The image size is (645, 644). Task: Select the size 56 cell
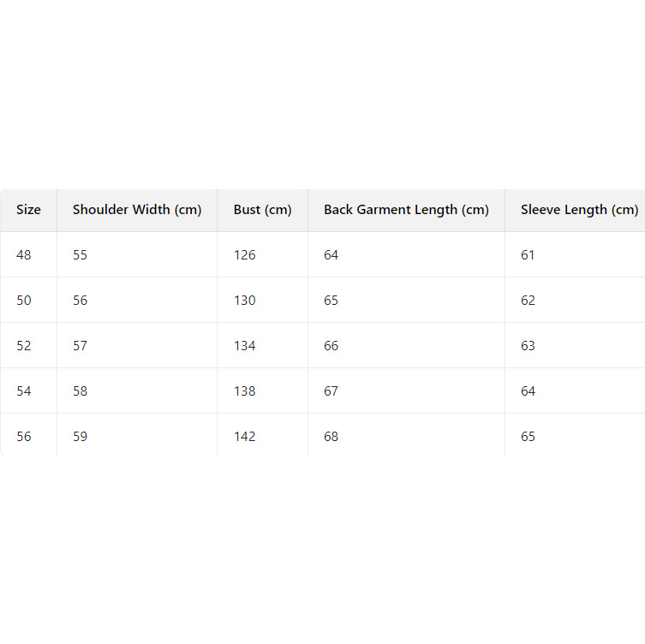point(24,437)
